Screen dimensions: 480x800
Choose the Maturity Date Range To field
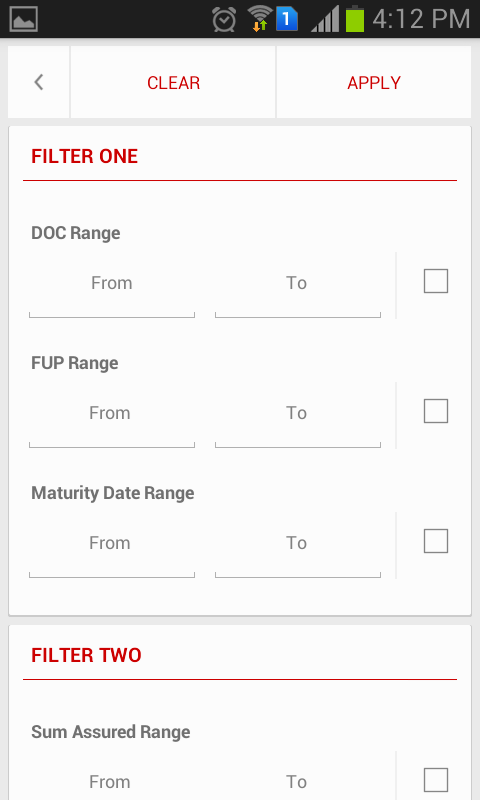coord(298,546)
